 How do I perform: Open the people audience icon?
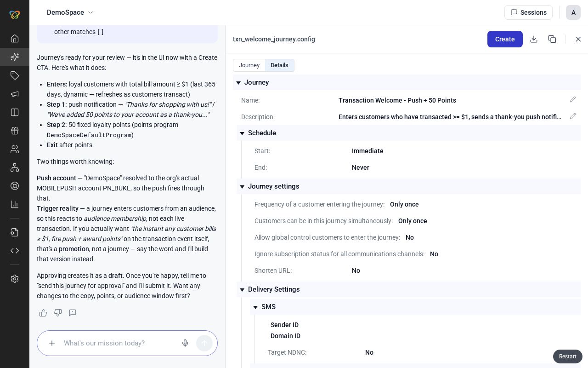[x=15, y=149]
